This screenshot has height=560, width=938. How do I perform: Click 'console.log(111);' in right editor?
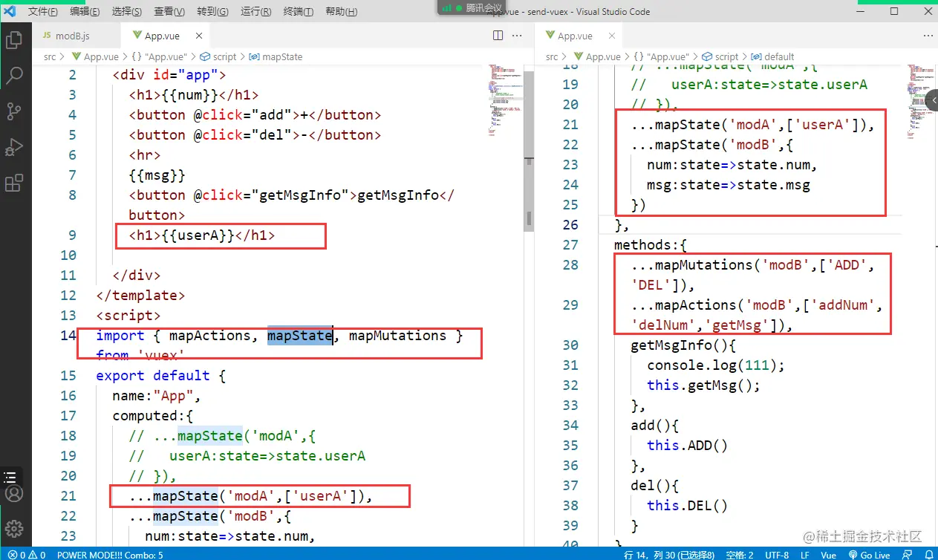point(715,365)
